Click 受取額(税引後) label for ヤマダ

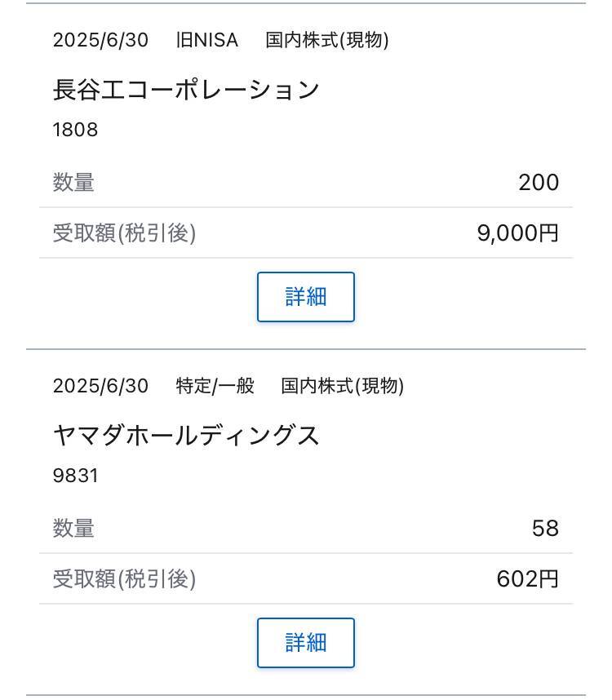pyautogui.click(x=124, y=579)
